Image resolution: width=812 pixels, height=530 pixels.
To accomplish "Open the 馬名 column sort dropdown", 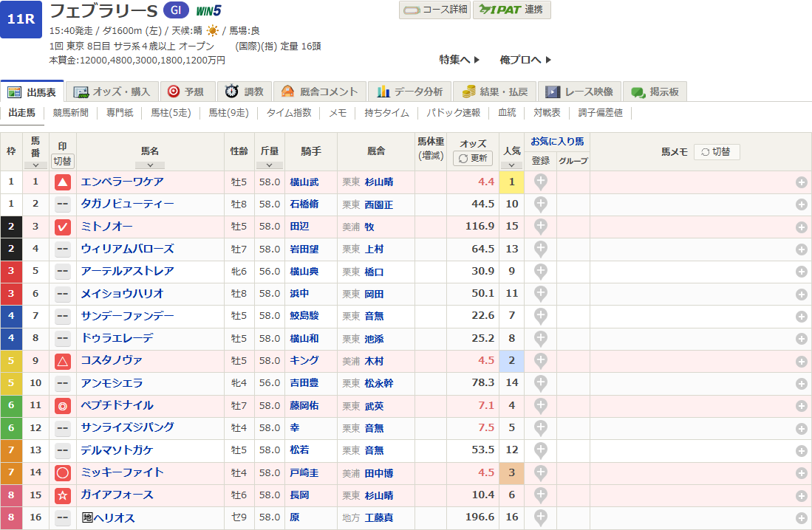I will click(x=150, y=165).
